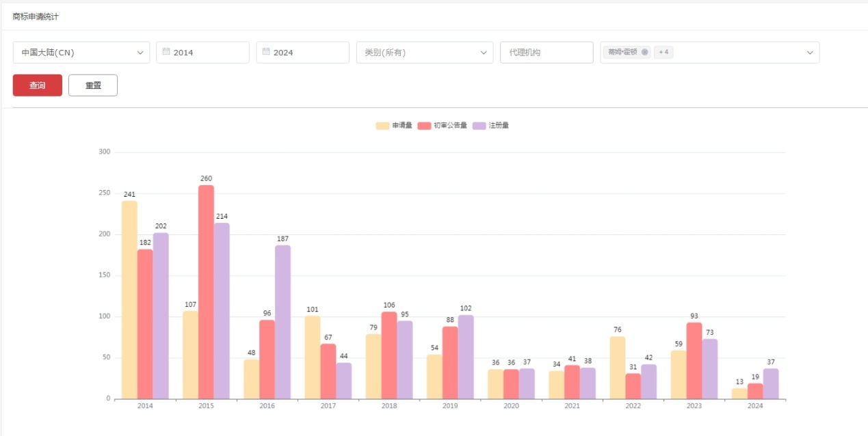Toggle the 初审公告量 legend series
This screenshot has width=868, height=436.
[443, 126]
